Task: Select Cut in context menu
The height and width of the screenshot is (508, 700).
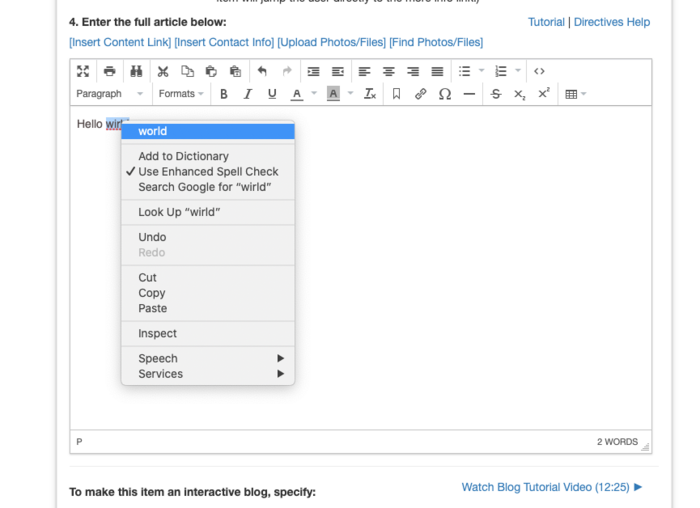Action: tap(208, 278)
